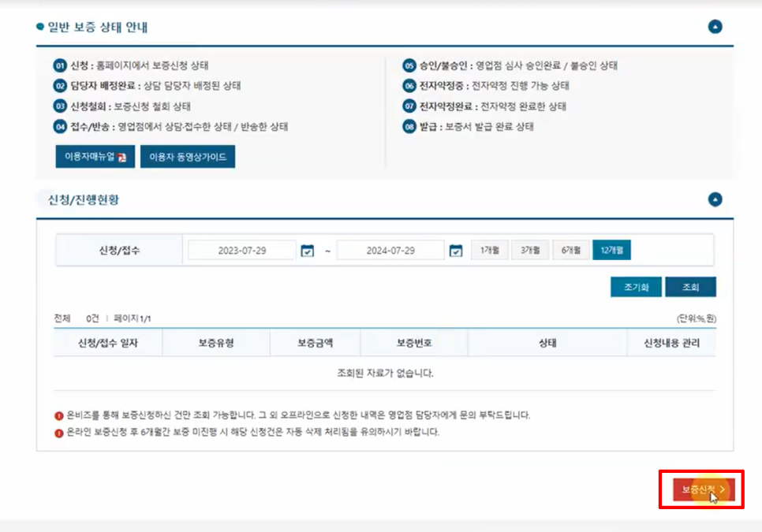Image resolution: width=762 pixels, height=532 pixels.
Task: Open the 이용자 동영상가이드
Action: click(188, 157)
